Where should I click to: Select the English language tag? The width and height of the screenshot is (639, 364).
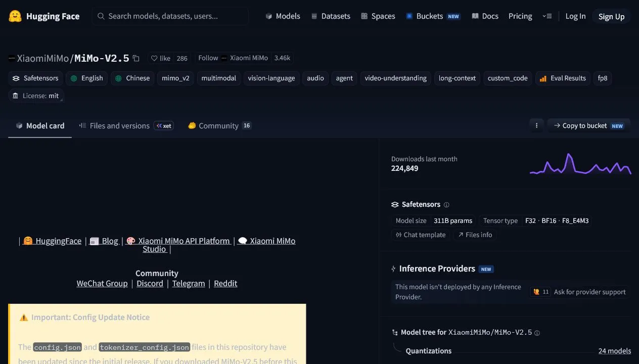(x=86, y=78)
